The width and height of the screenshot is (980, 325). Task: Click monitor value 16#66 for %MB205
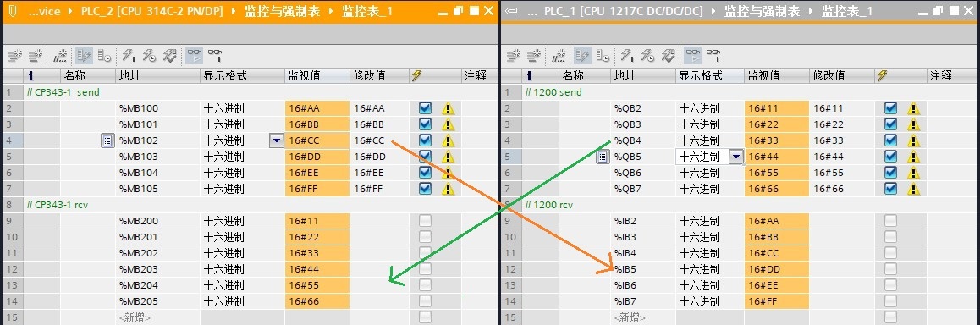click(x=317, y=301)
